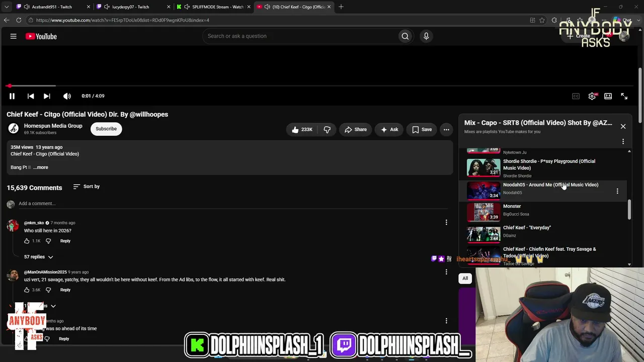
Task: Click the browser address bar URL
Action: pos(123,20)
